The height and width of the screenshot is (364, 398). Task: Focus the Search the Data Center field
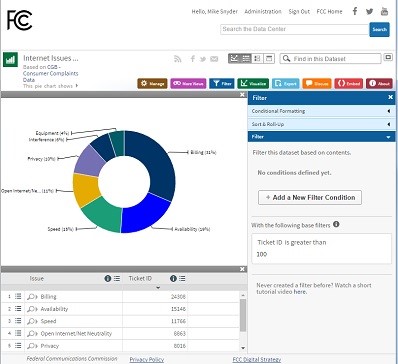point(295,29)
